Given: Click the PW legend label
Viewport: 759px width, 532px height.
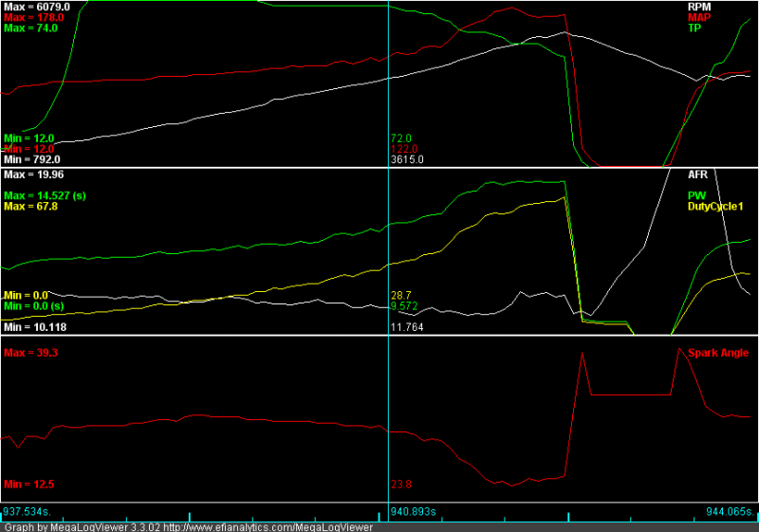Looking at the screenshot, I should click(696, 196).
